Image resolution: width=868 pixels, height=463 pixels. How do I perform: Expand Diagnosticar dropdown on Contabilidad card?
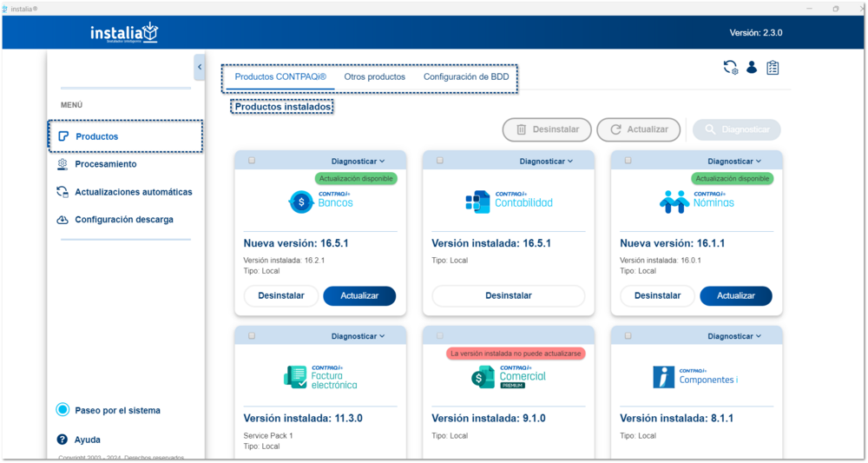point(546,162)
